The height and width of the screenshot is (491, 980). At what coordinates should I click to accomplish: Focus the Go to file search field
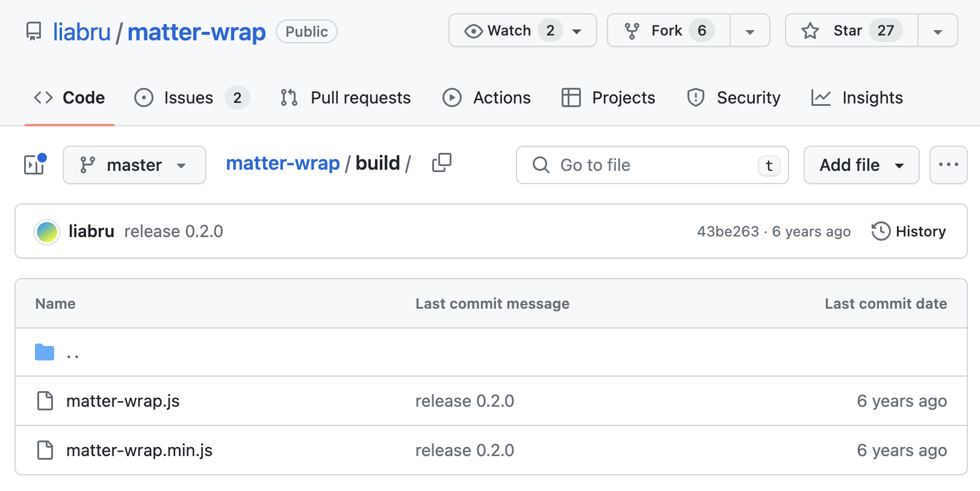[652, 165]
